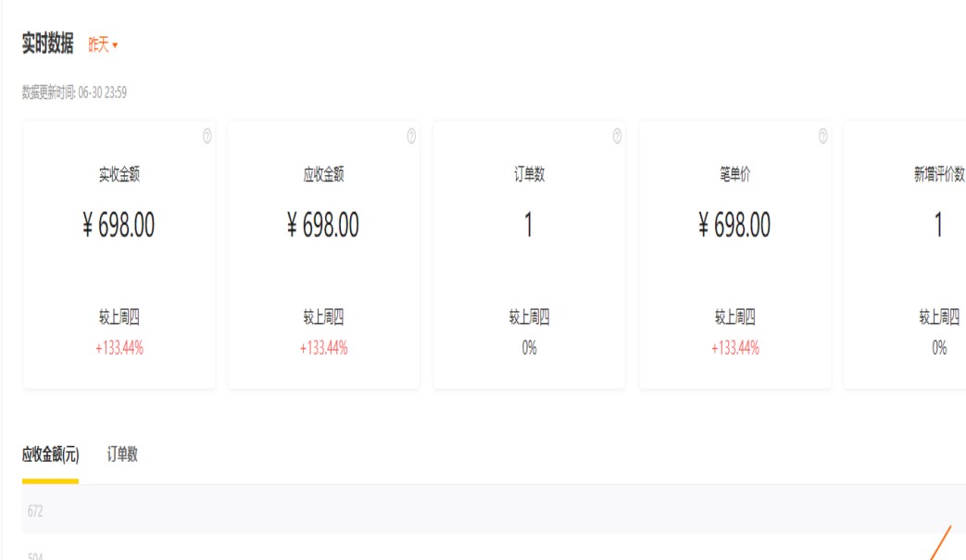Click the 672 axis label on chart
Image resolution: width=966 pixels, height=560 pixels.
35,511
